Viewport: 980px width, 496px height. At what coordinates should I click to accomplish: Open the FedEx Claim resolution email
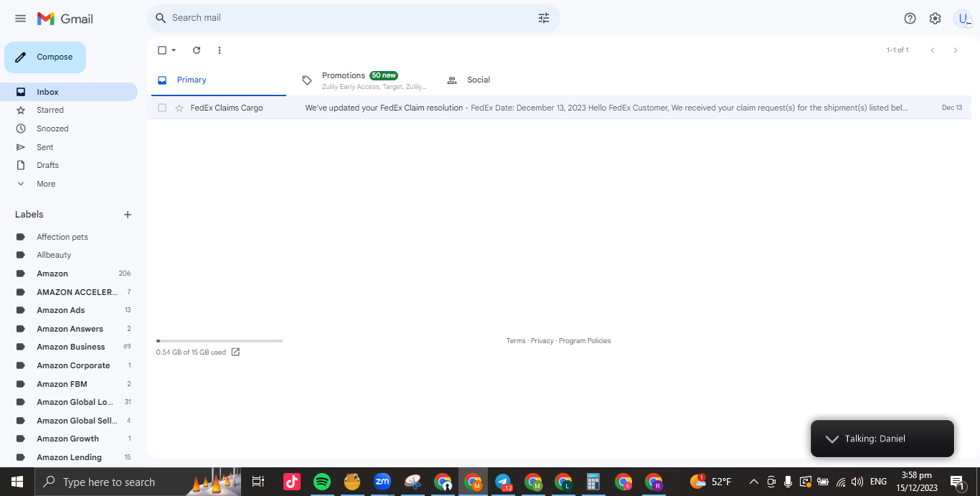coord(560,108)
